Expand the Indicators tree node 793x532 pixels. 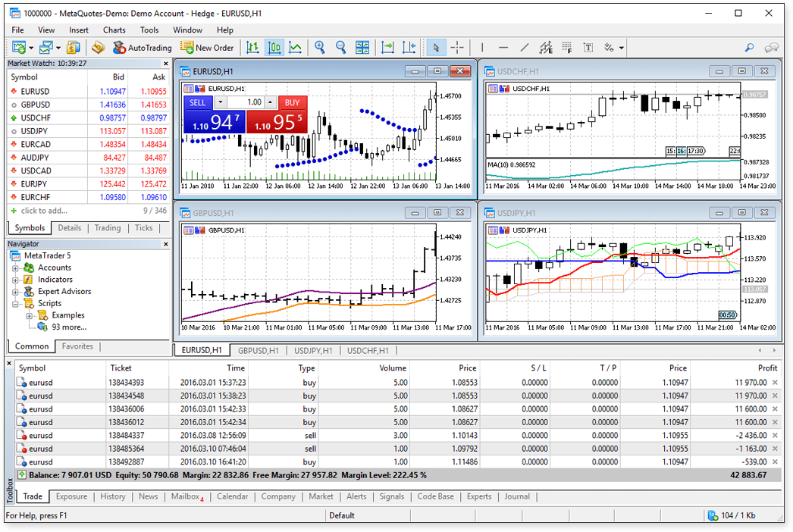click(16, 280)
